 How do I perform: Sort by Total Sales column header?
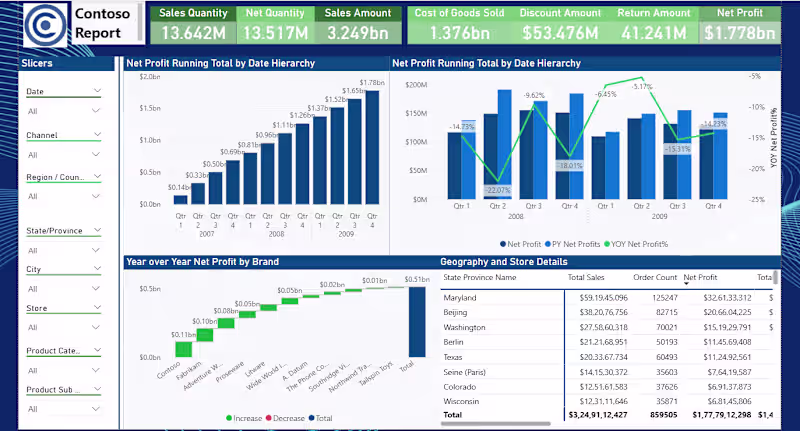point(586,277)
